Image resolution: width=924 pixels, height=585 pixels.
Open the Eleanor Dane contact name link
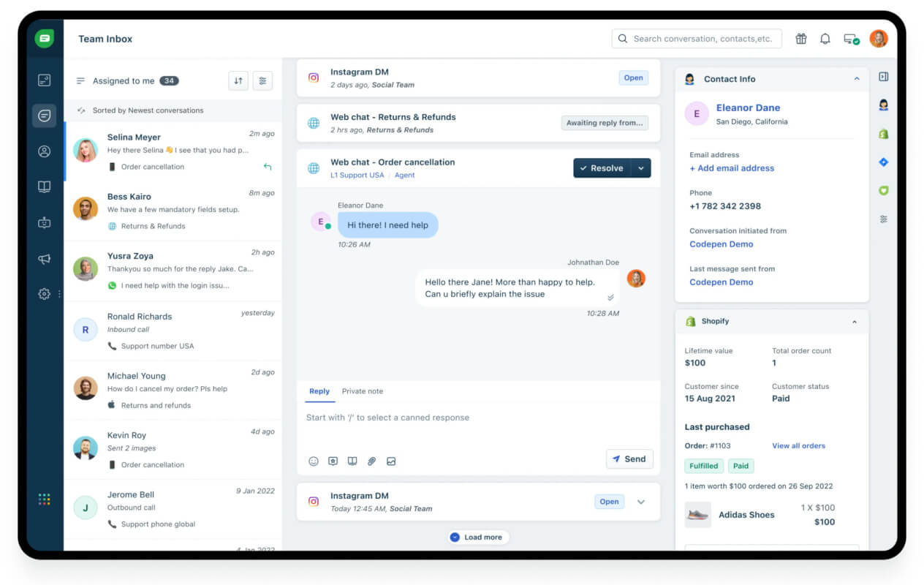[x=748, y=107]
